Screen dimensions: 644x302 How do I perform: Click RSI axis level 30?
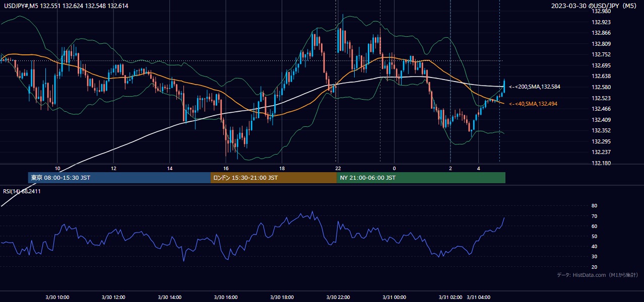point(594,257)
